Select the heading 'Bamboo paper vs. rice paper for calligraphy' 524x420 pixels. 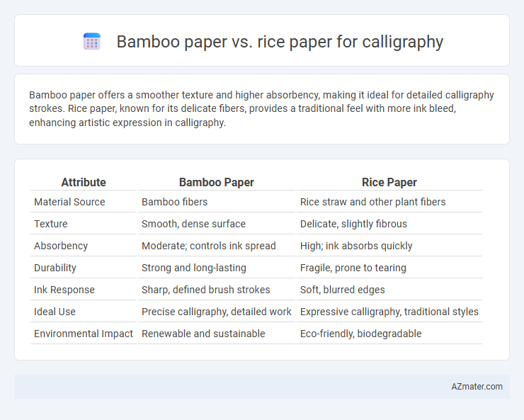[x=280, y=41]
